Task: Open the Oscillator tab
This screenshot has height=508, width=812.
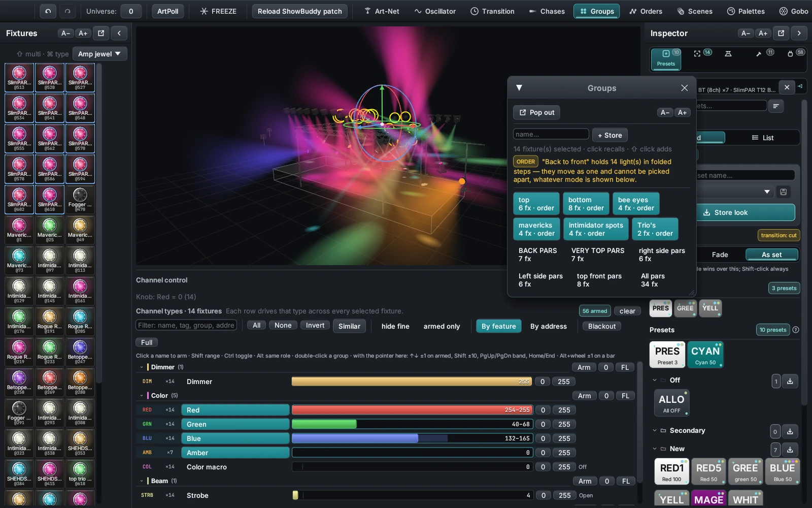Action: [x=435, y=11]
